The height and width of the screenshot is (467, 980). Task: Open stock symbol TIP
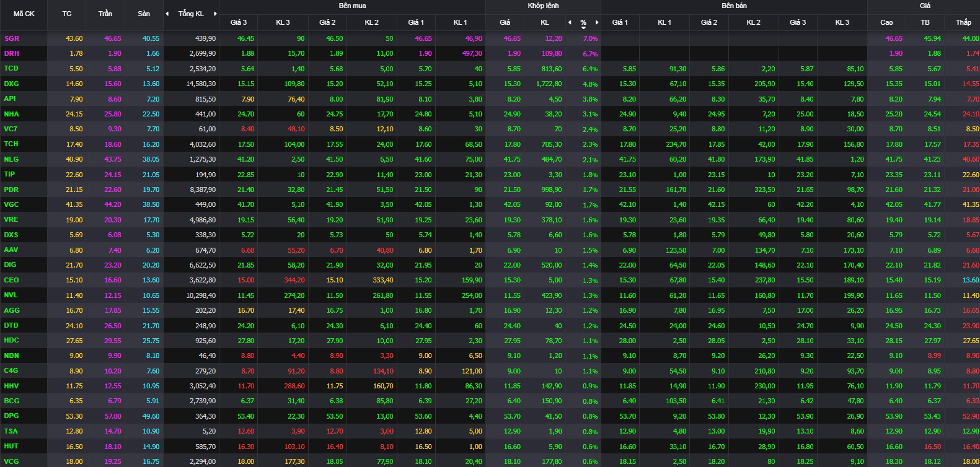click(9, 174)
